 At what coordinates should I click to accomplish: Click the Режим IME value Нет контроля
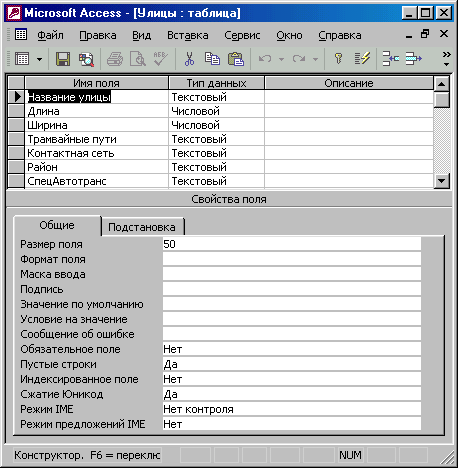[x=292, y=409]
